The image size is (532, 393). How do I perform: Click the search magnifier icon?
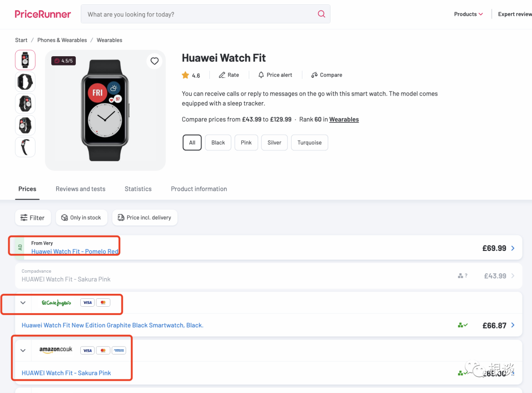[321, 14]
